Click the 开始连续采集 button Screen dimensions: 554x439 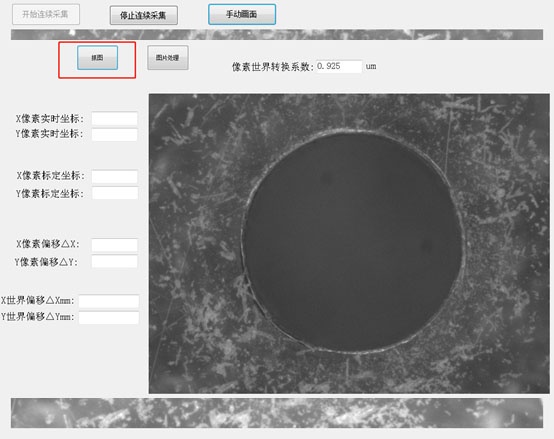pos(46,14)
